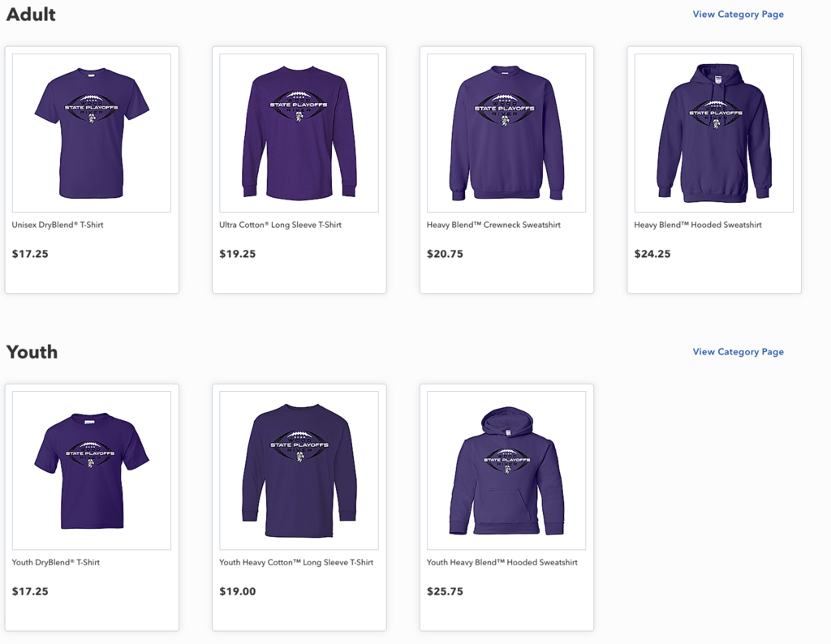Open the Unisex DryBlend T-Shirt product image
The image size is (831, 644).
click(92, 133)
